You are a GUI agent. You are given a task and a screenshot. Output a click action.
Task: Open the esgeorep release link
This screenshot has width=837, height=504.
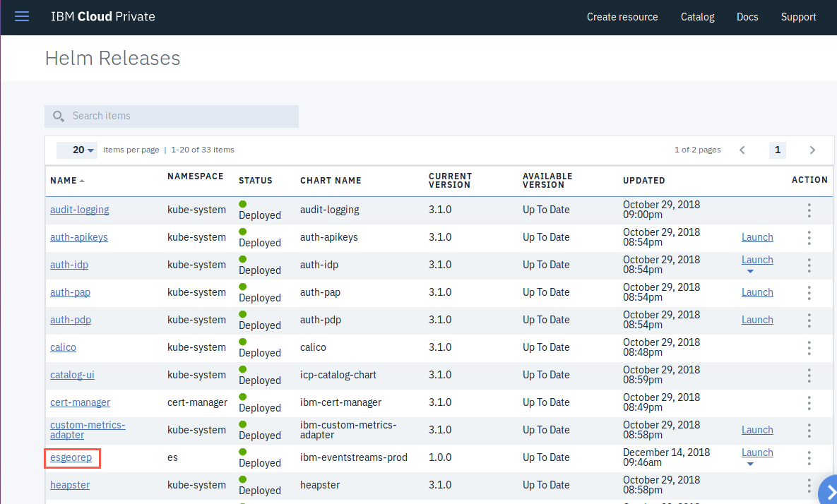pyautogui.click(x=71, y=457)
